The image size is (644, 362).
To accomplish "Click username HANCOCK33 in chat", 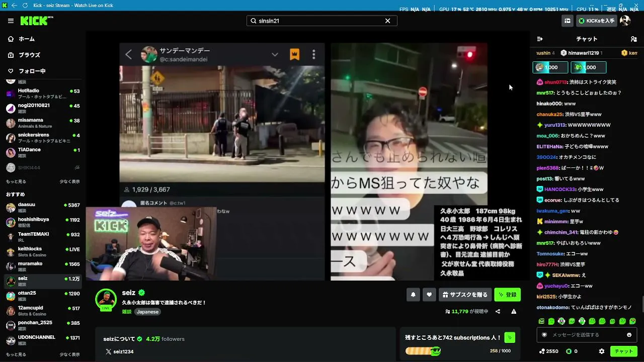I will tap(558, 189).
